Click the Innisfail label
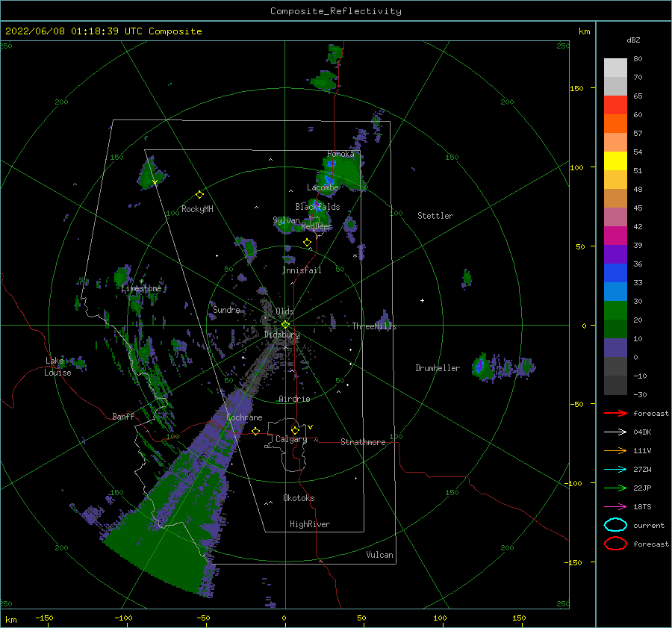The height and width of the screenshot is (628, 672). click(302, 270)
